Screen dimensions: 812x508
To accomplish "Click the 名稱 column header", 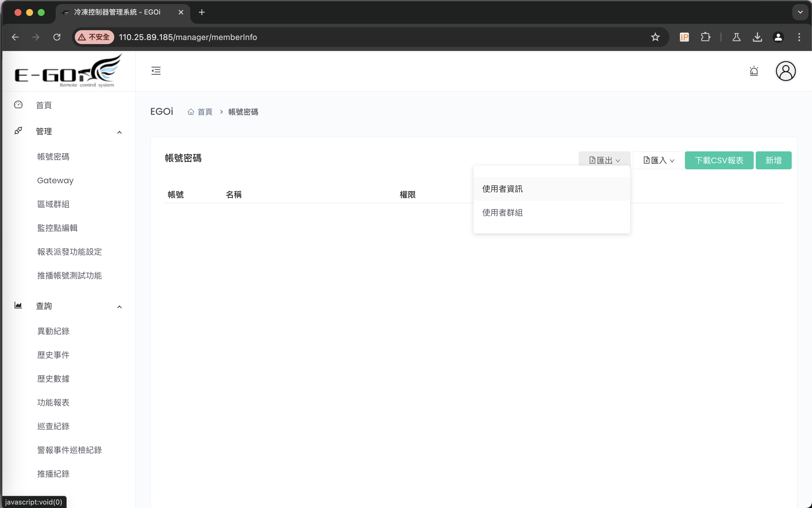I will click(234, 195).
